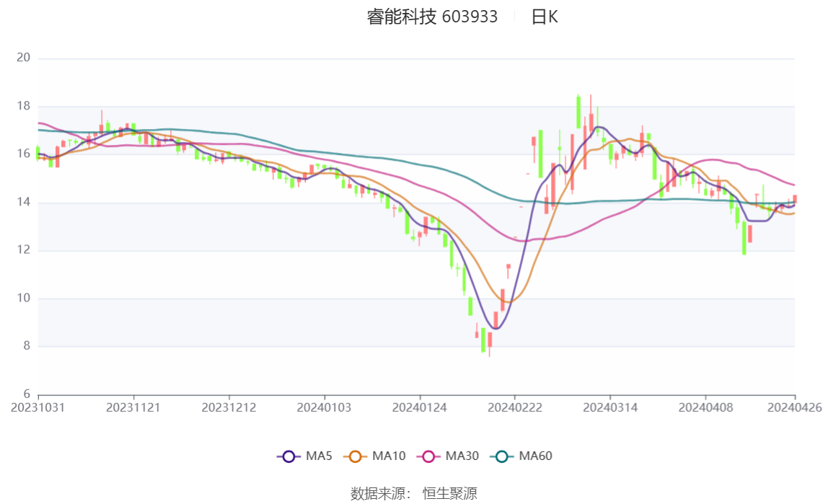Toggle the MA5 legend series
828x504 pixels.
click(x=304, y=456)
